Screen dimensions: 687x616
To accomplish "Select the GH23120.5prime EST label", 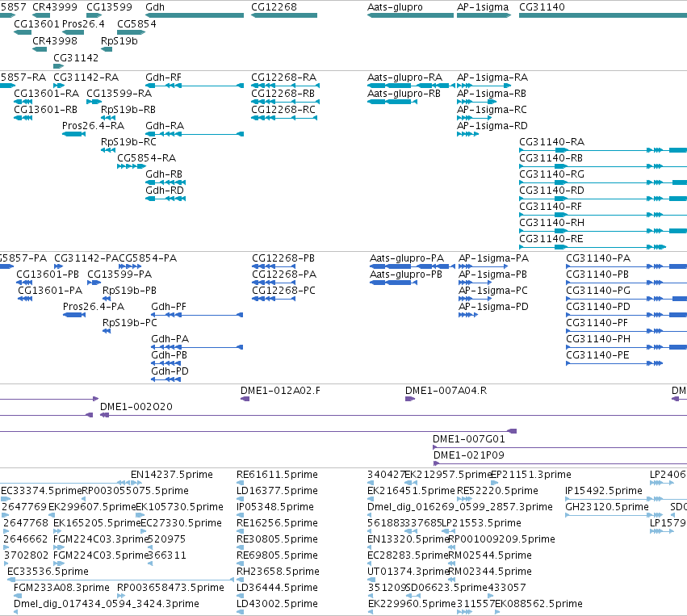I will [x=607, y=507].
